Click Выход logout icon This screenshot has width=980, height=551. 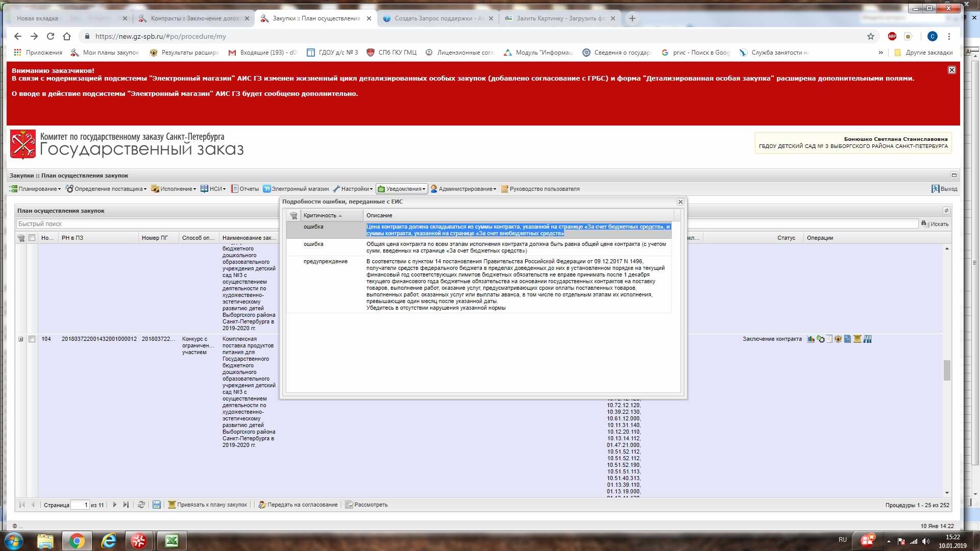(x=944, y=189)
